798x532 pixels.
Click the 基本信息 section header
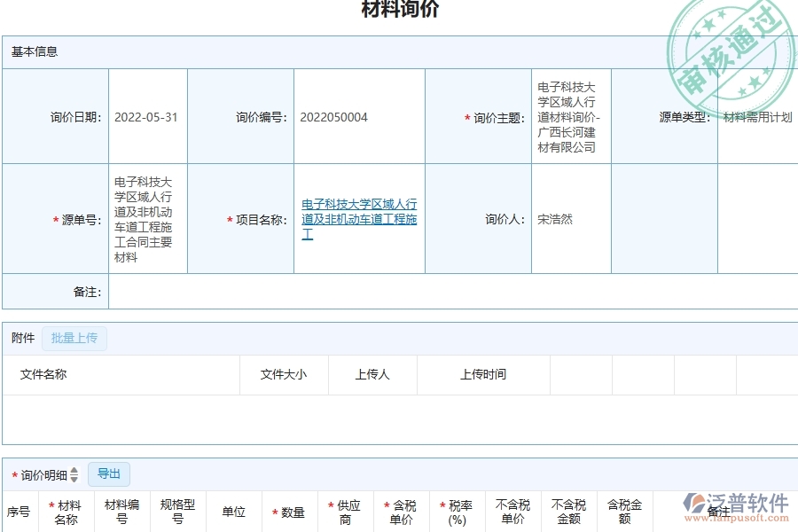click(x=35, y=52)
